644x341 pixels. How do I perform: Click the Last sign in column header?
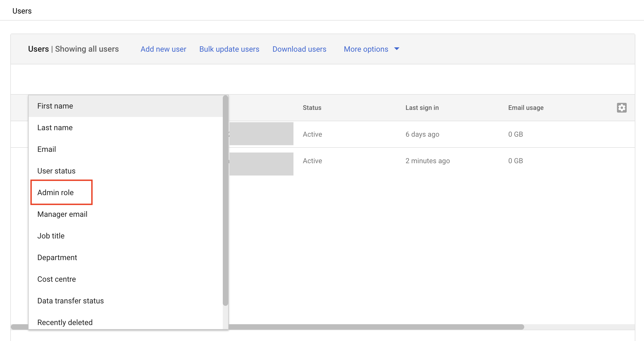tap(422, 108)
